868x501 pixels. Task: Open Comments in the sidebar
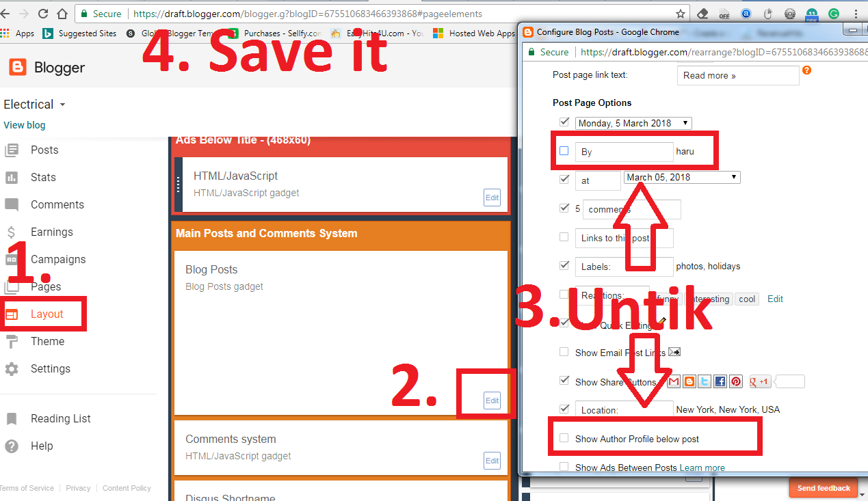(x=57, y=204)
